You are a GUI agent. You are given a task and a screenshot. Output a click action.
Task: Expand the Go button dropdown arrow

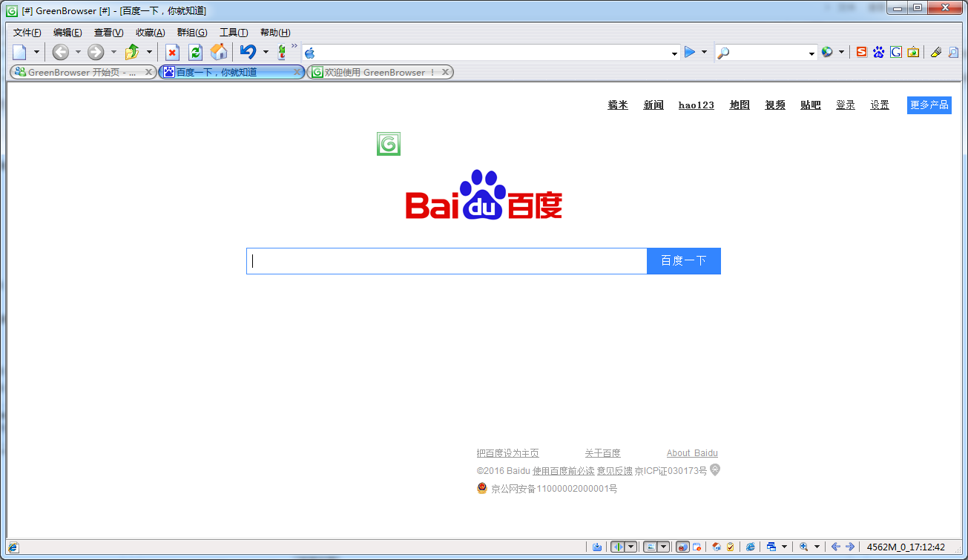704,53
